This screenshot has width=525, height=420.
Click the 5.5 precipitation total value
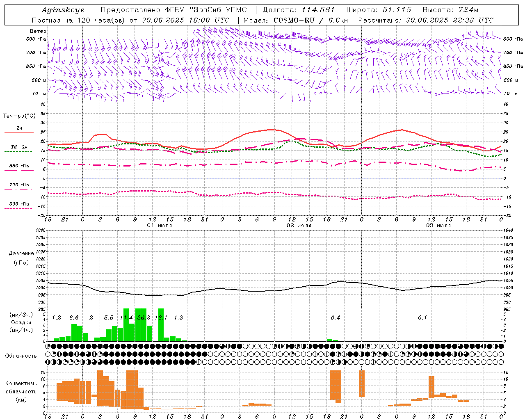pos(109,317)
